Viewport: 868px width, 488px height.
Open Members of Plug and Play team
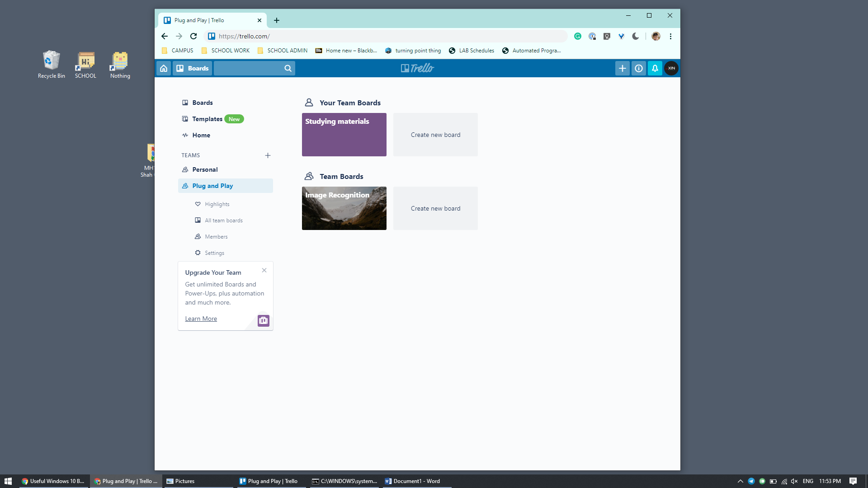(216, 236)
